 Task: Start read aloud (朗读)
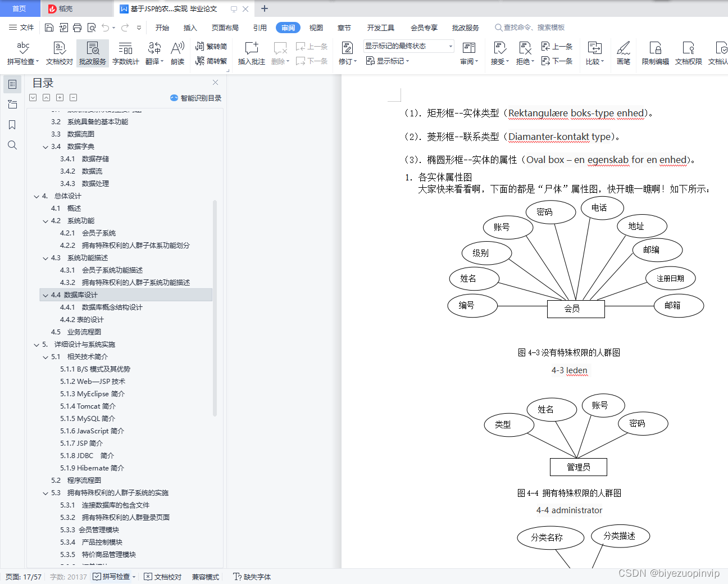tap(178, 53)
